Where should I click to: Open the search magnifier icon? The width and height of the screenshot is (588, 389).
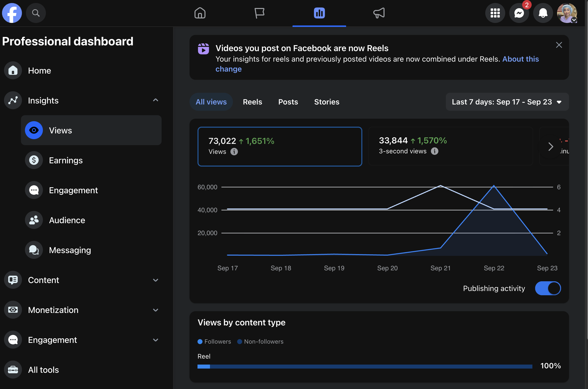click(36, 13)
